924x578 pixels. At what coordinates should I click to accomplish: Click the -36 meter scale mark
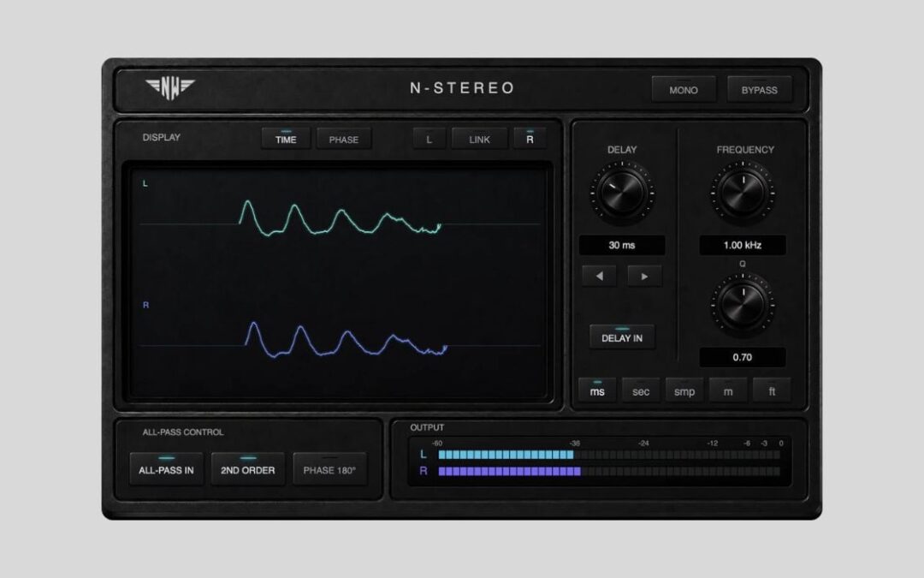(x=575, y=443)
